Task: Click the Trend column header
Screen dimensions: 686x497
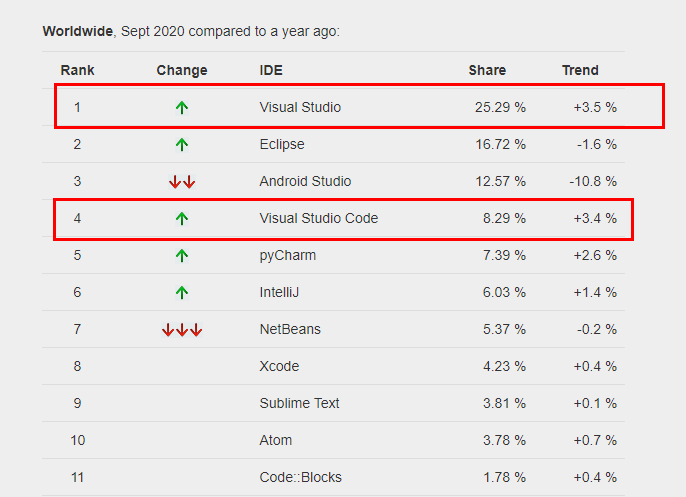Action: tap(580, 70)
